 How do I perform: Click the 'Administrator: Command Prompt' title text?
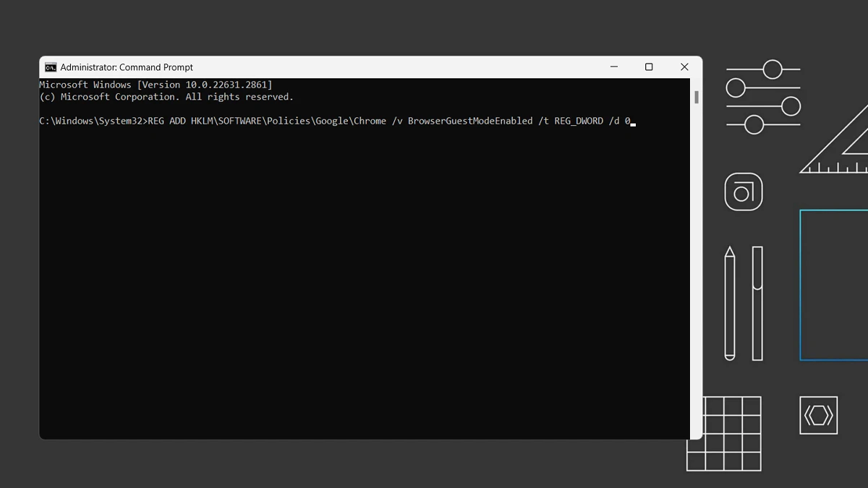[127, 67]
